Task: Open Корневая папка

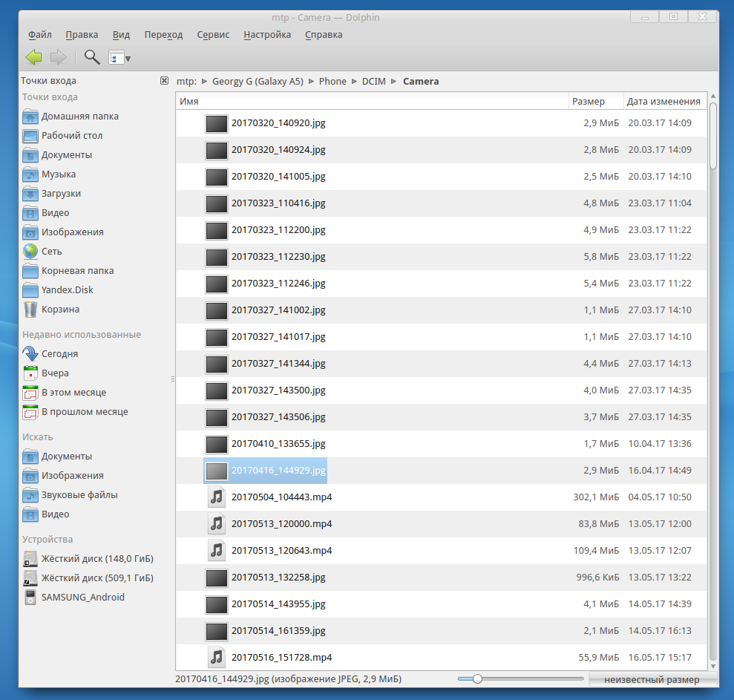Action: pyautogui.click(x=68, y=271)
